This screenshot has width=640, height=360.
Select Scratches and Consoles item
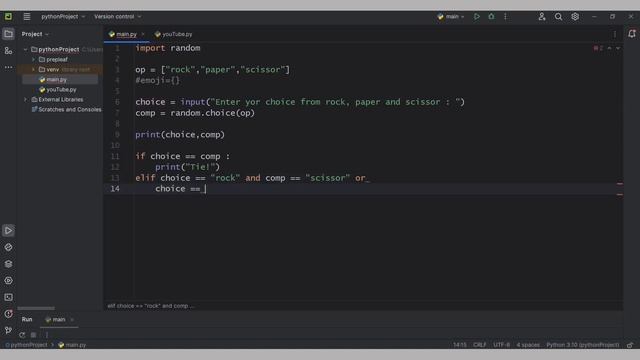pos(69,109)
